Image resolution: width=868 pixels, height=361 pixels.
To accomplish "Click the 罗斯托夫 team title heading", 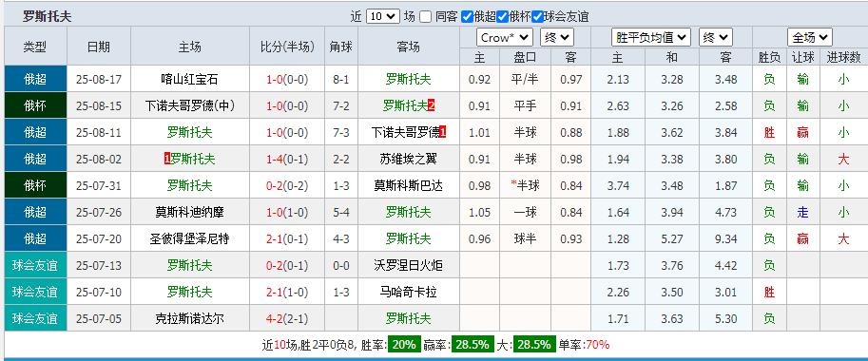I will (x=47, y=16).
